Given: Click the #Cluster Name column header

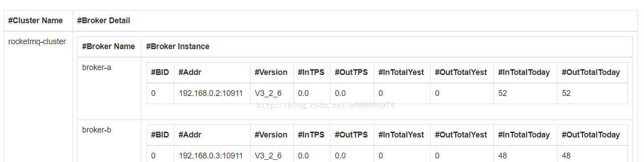Looking at the screenshot, I should pyautogui.click(x=35, y=21).
